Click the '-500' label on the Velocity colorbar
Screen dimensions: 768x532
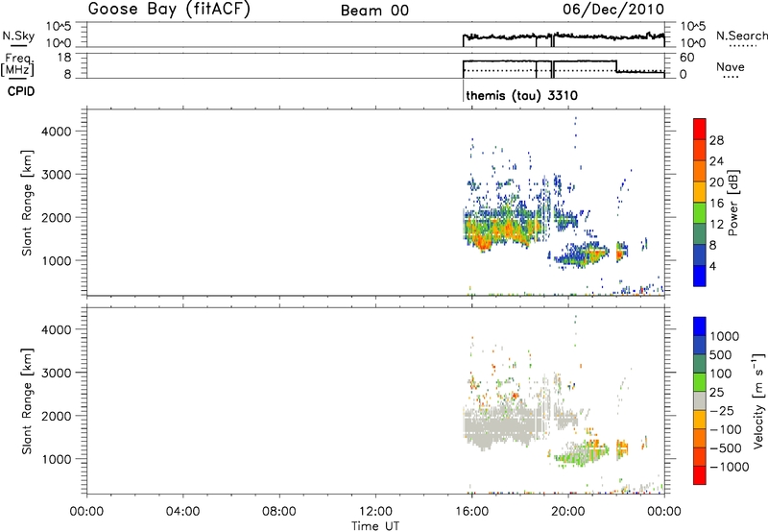click(726, 447)
